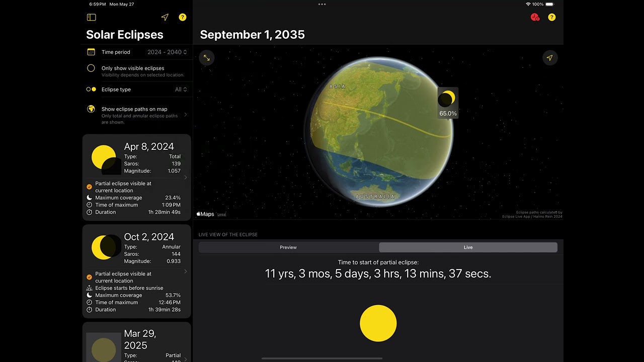Select the Mar 29, 2025 eclipse title
This screenshot has height=362, width=644.
(x=140, y=339)
